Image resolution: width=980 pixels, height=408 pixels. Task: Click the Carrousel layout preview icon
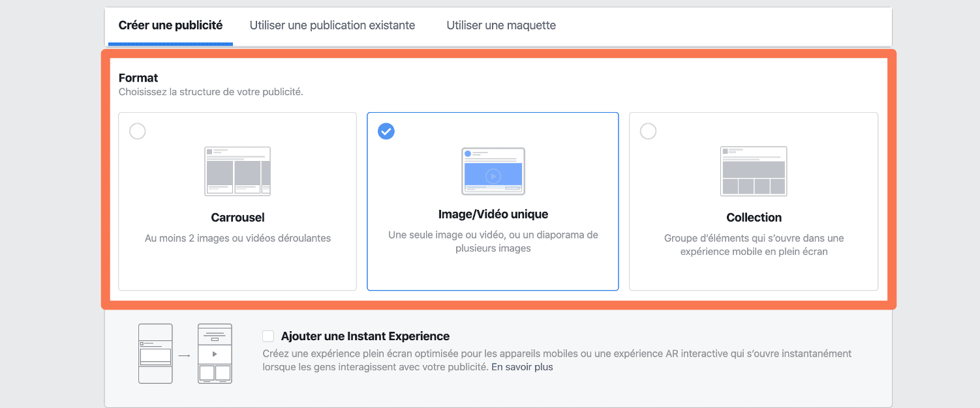(237, 171)
